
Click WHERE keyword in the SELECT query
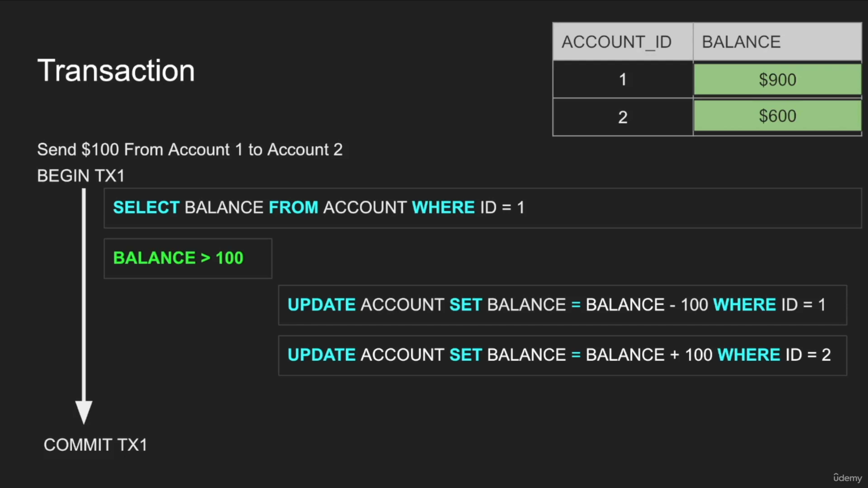click(x=443, y=207)
